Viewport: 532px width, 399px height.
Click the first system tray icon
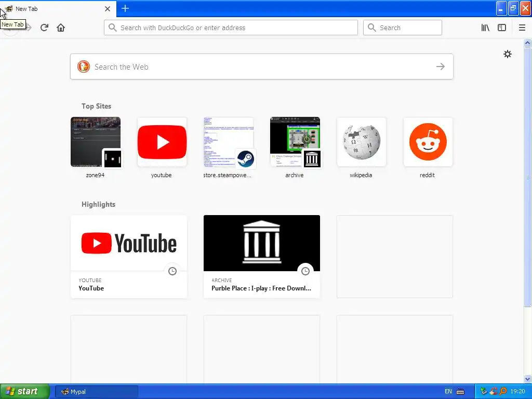pyautogui.click(x=484, y=392)
